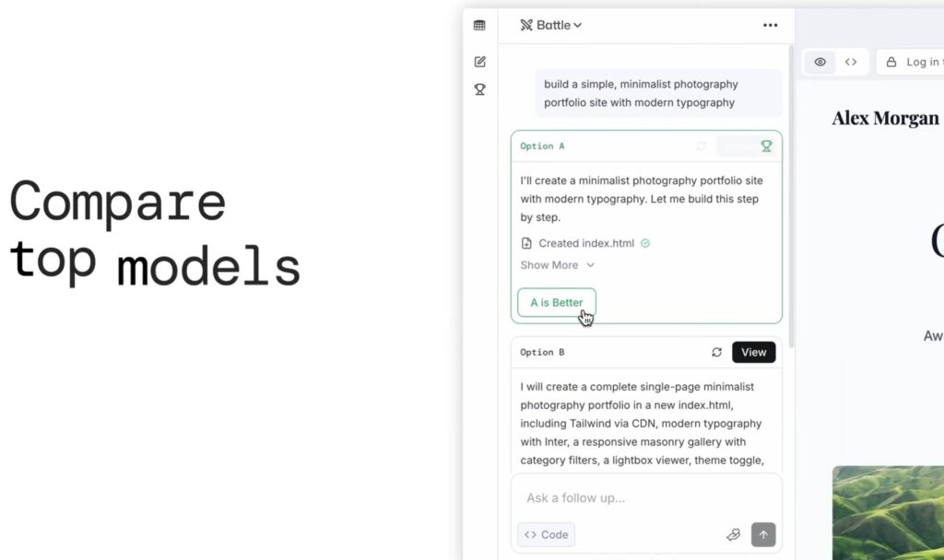Click the lock icon in the address bar

click(891, 63)
